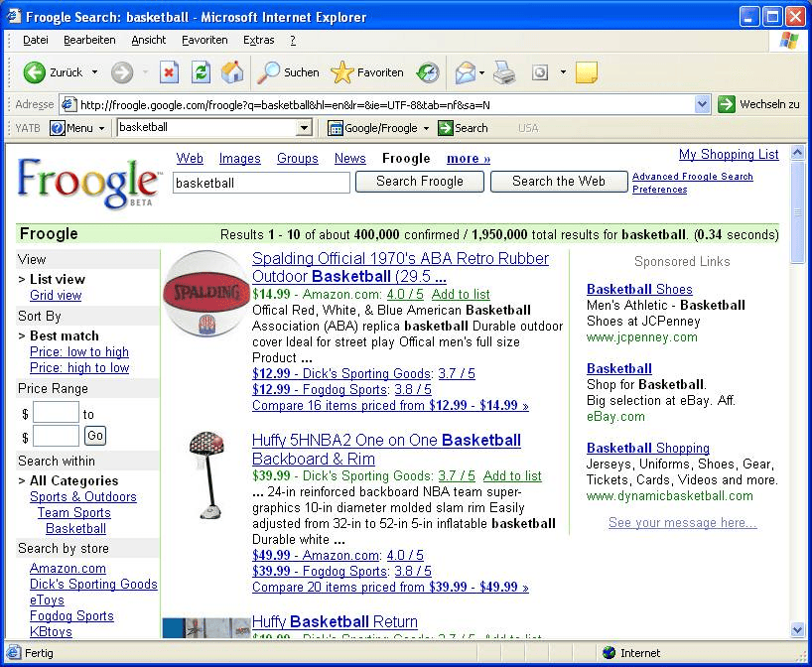The image size is (812, 667).
Task: Click the minimum price input field
Action: [x=57, y=411]
